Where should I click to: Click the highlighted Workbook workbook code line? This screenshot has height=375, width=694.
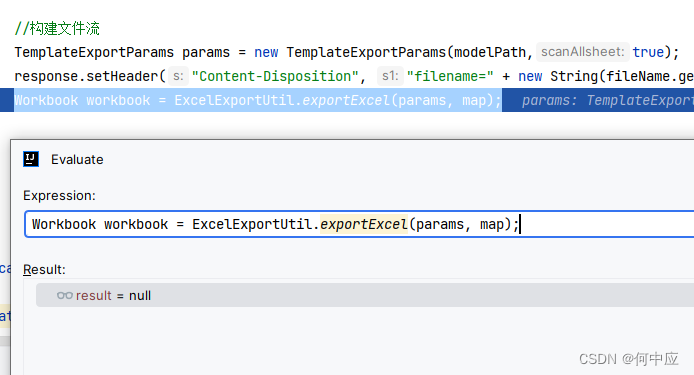258,101
